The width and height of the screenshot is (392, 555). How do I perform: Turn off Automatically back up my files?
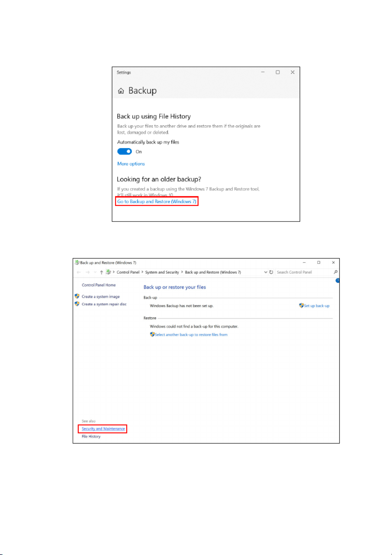pyautogui.click(x=125, y=151)
